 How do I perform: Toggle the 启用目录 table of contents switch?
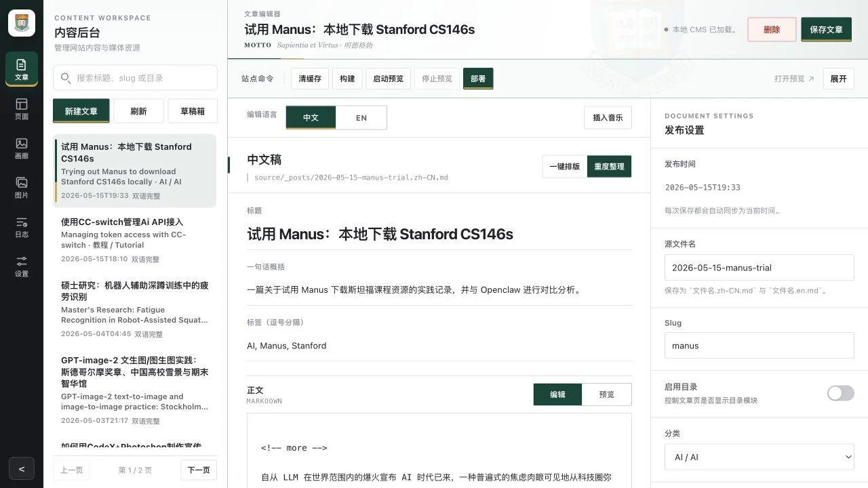pyautogui.click(x=840, y=393)
